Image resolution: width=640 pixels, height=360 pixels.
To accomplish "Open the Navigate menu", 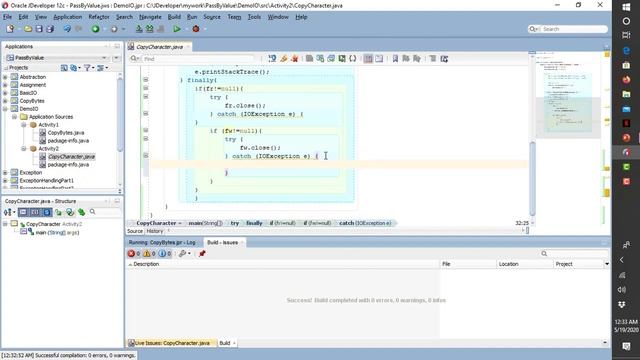I will pos(150,17).
